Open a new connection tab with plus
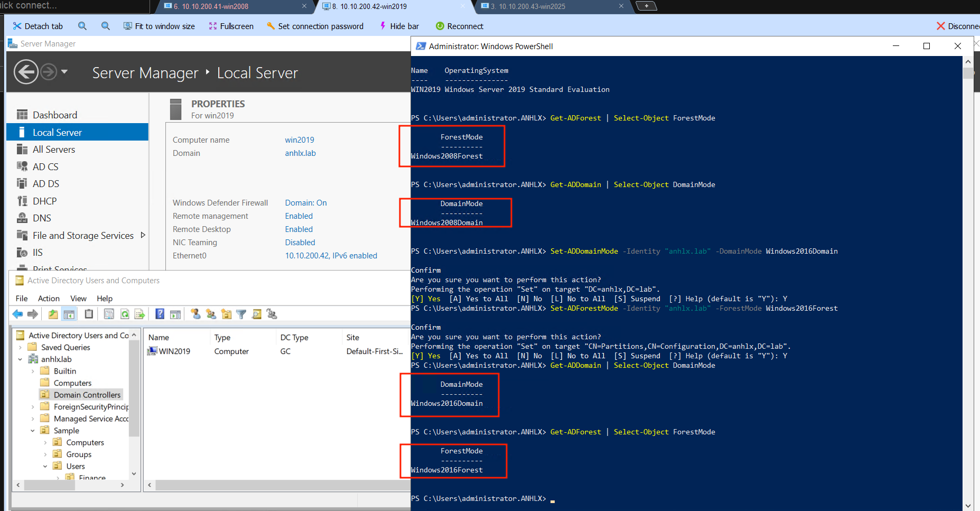Image resolution: width=980 pixels, height=511 pixels. tap(646, 6)
